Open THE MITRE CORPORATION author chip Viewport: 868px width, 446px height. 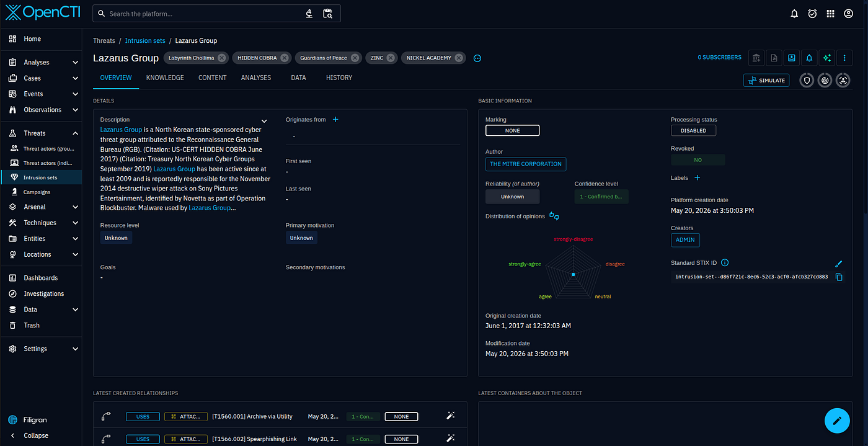[x=526, y=164]
